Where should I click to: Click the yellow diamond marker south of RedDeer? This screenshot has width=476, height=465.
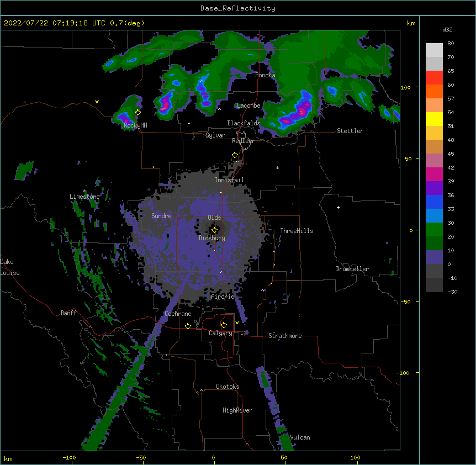[x=235, y=155]
